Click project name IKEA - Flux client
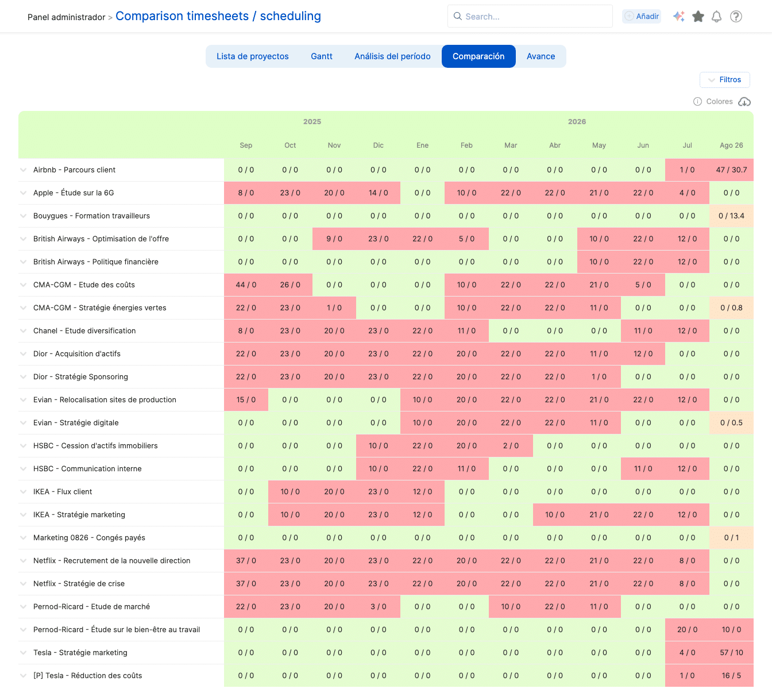This screenshot has width=772, height=700. point(63,492)
